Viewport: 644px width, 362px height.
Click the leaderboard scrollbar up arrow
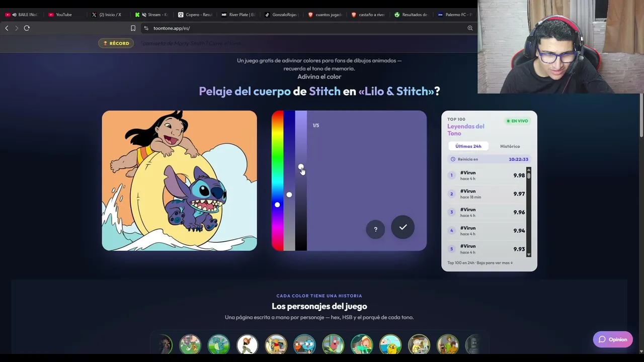point(529,169)
